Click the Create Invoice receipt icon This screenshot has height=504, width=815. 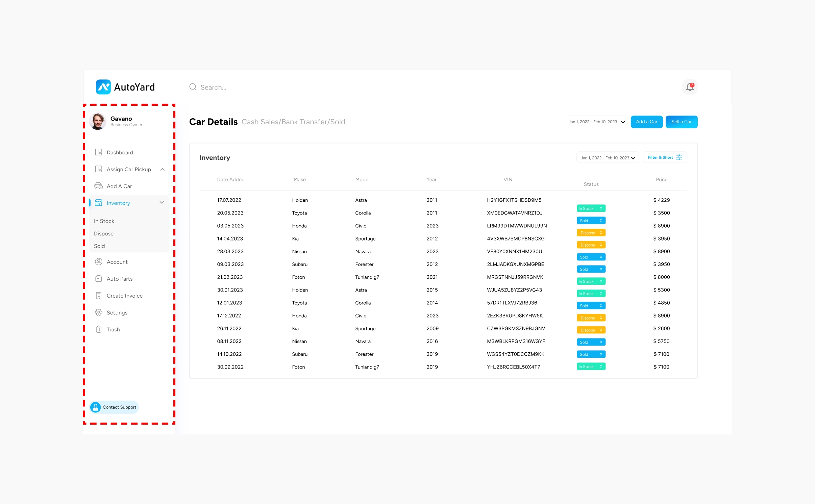98,296
